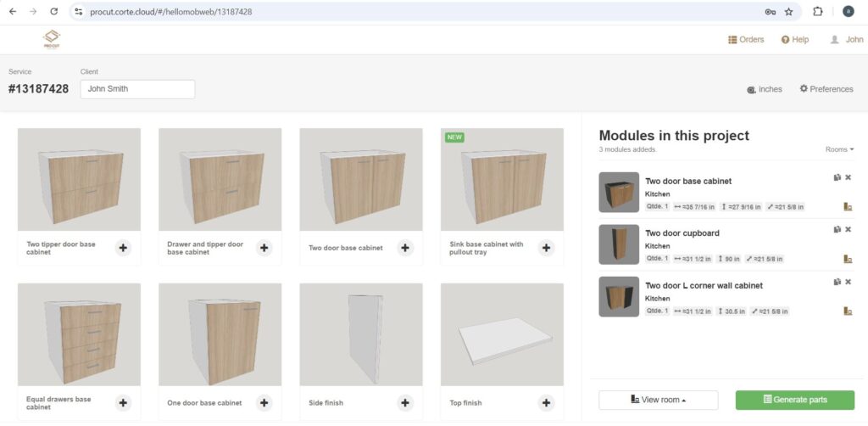
Task: Duplicate the Two door base cabinet module
Action: tap(836, 177)
